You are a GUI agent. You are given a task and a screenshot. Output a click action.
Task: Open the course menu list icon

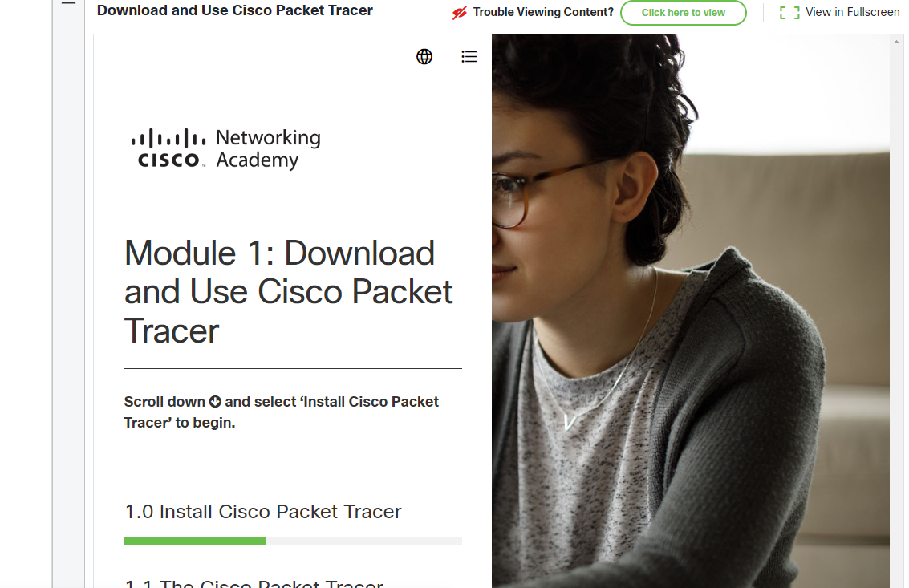(x=469, y=56)
